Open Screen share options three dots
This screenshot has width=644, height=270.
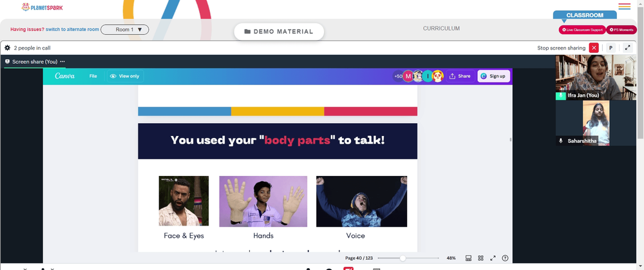[x=62, y=62]
